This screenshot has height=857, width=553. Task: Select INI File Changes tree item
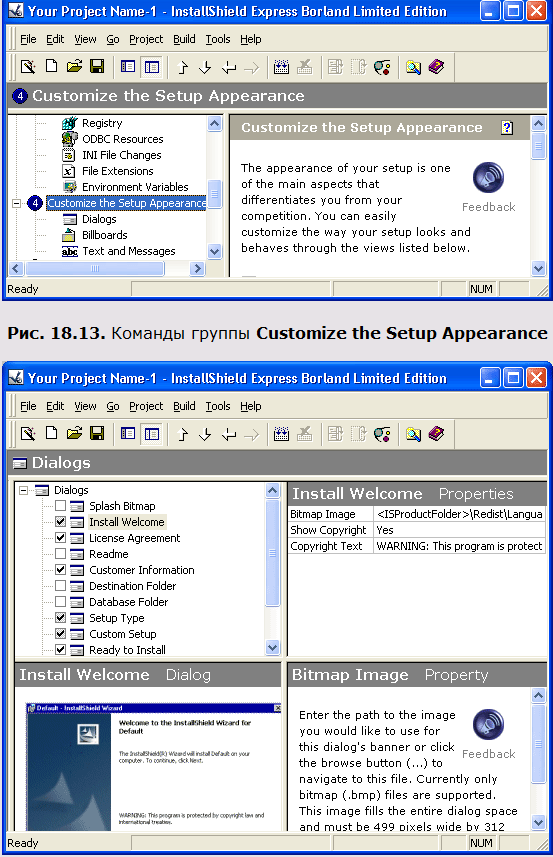pyautogui.click(x=121, y=155)
